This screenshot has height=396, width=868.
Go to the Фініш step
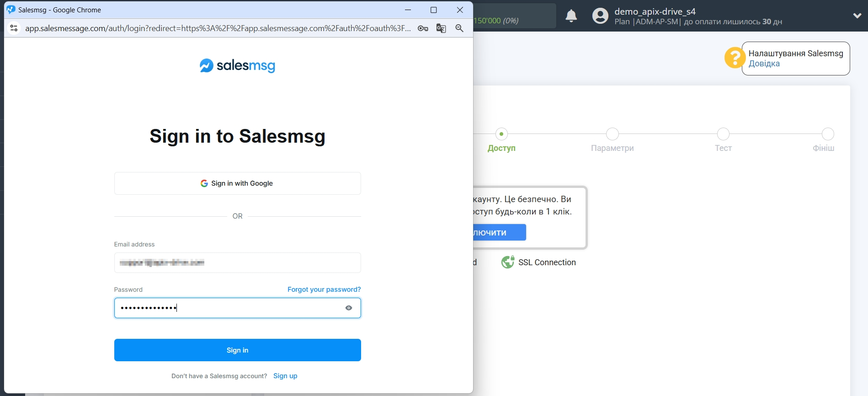tap(825, 140)
